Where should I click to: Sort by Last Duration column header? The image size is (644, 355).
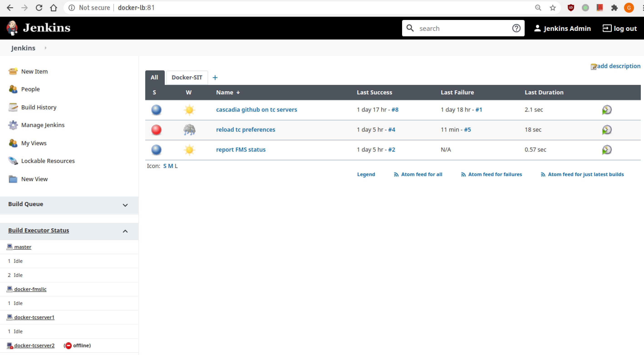(544, 93)
